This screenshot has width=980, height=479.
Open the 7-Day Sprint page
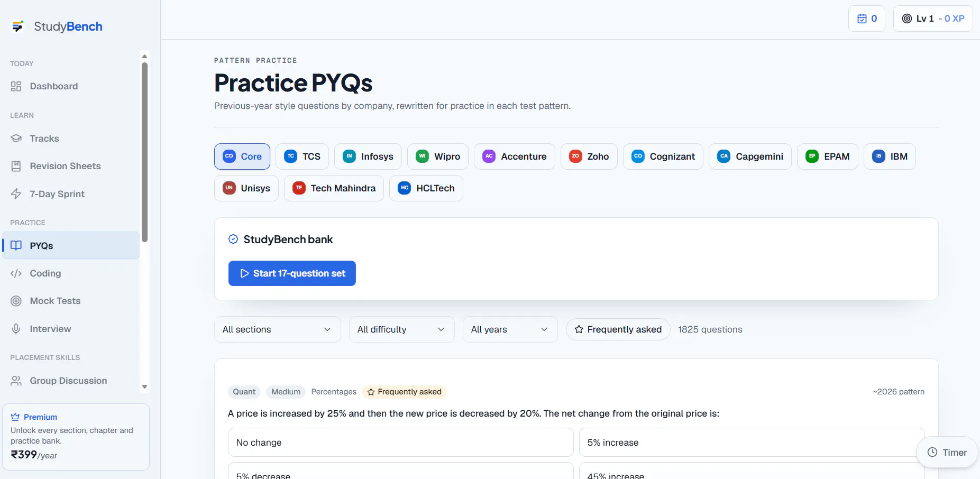tap(70, 194)
